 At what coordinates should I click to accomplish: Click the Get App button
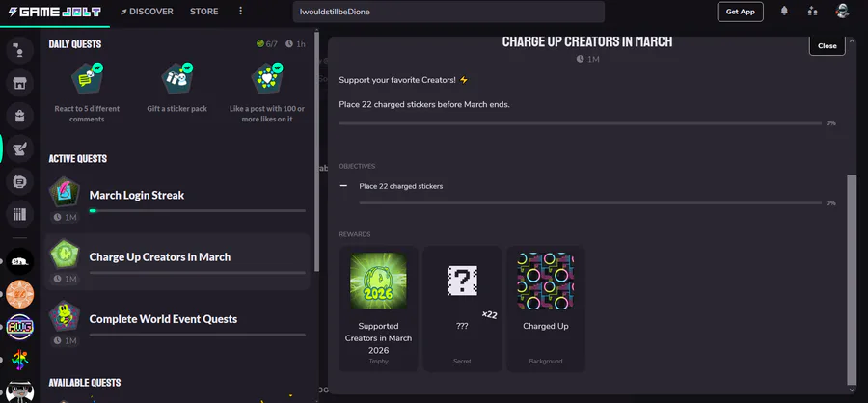(x=740, y=12)
